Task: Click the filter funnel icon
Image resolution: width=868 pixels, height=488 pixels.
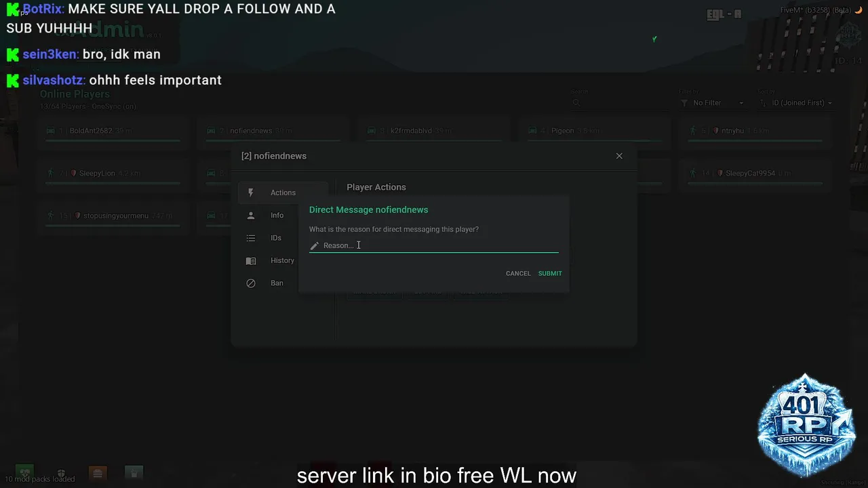Action: [684, 103]
